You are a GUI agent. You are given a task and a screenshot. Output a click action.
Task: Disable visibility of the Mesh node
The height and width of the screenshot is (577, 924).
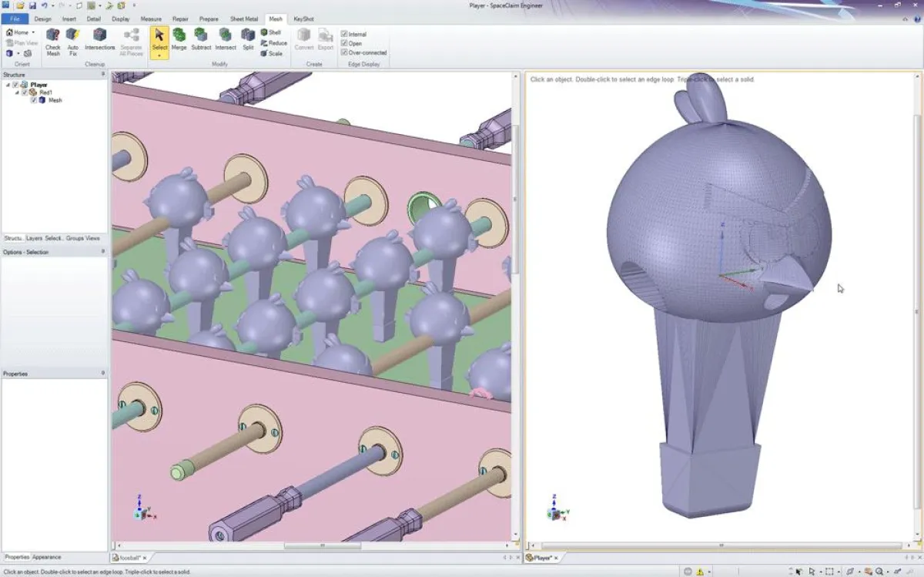click(33, 99)
